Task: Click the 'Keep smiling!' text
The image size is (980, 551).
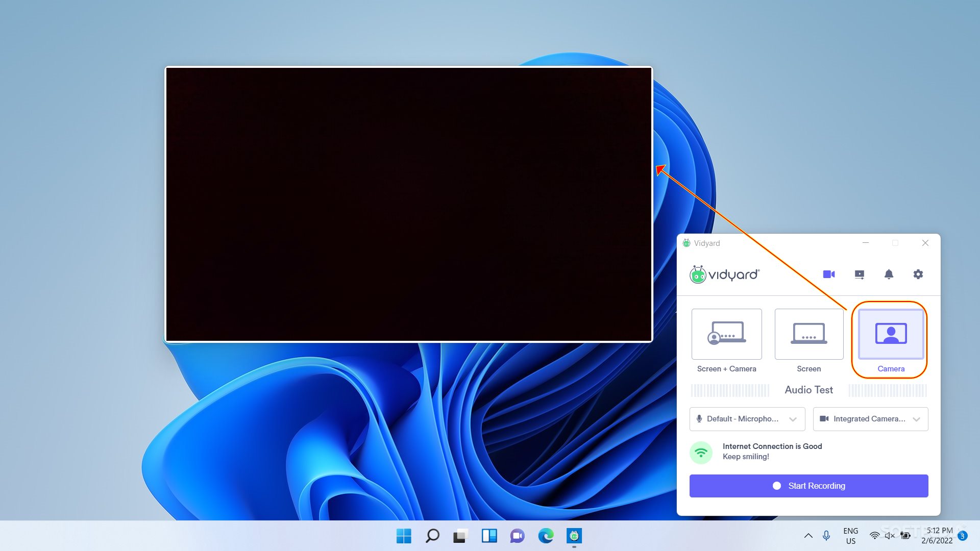Action: coord(746,457)
